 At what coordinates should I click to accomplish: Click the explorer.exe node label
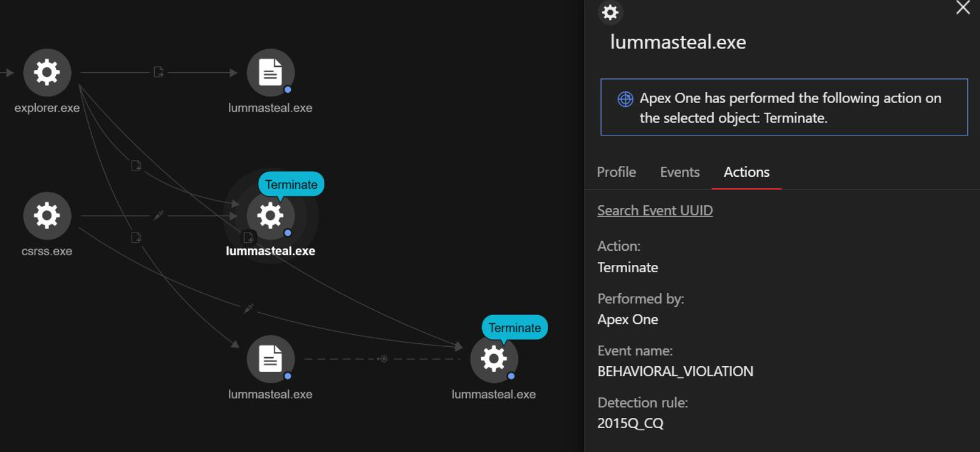tap(47, 108)
